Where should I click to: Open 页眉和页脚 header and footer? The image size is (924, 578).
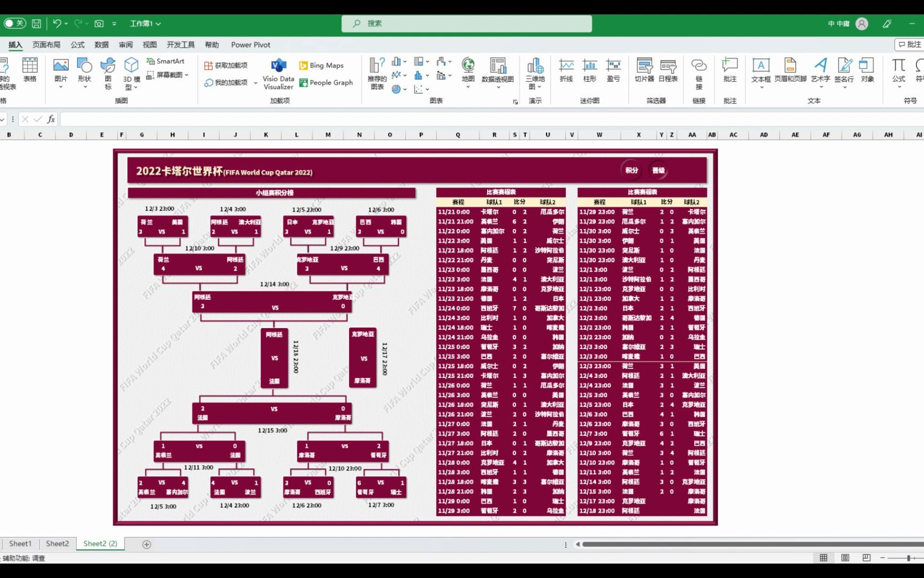click(x=790, y=70)
